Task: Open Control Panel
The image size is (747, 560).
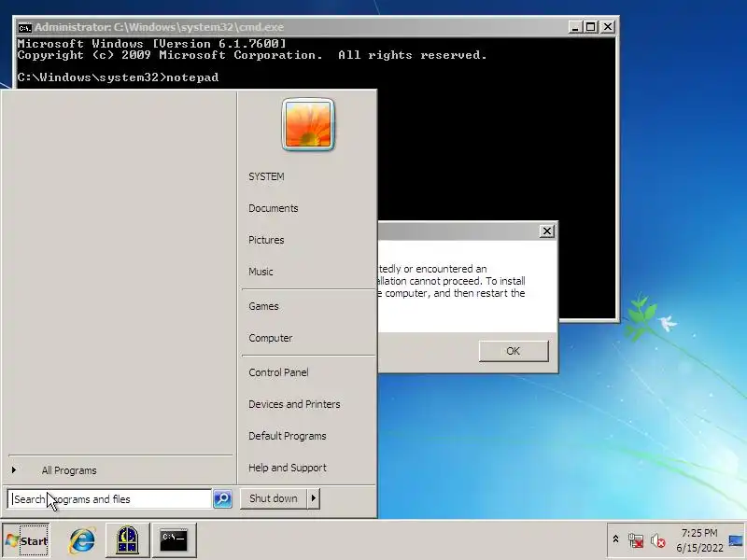Action: pyautogui.click(x=278, y=372)
